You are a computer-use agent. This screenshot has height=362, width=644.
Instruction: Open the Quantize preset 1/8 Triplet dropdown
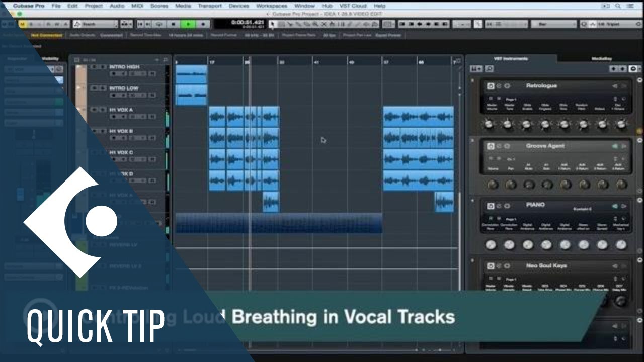pyautogui.click(x=613, y=24)
